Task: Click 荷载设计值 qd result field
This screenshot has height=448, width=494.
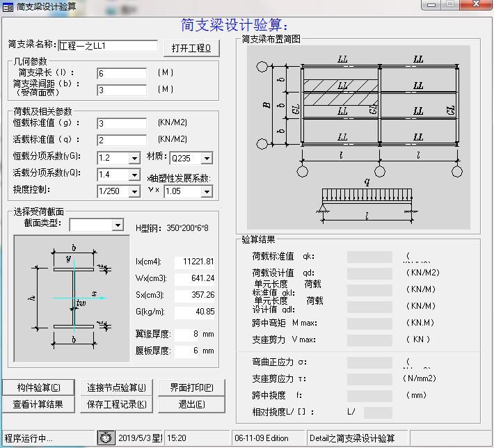Action: pos(369,273)
